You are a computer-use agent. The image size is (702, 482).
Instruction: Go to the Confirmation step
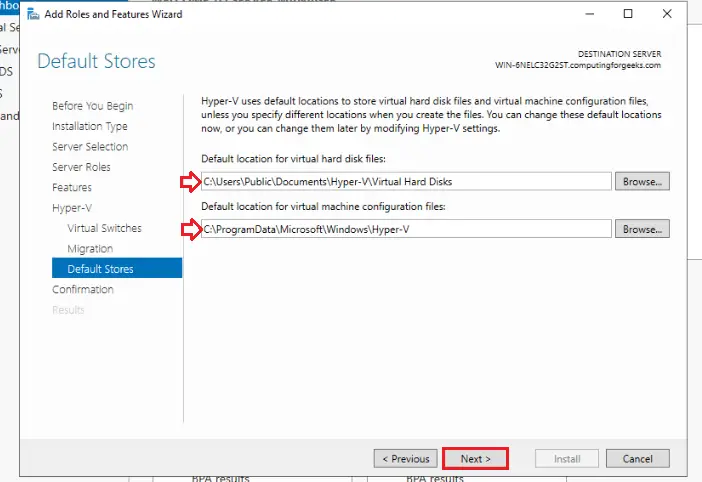tap(83, 290)
